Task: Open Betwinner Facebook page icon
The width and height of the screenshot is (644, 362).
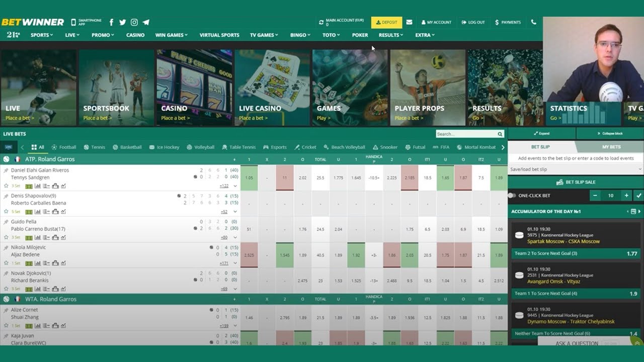Action: tap(111, 22)
